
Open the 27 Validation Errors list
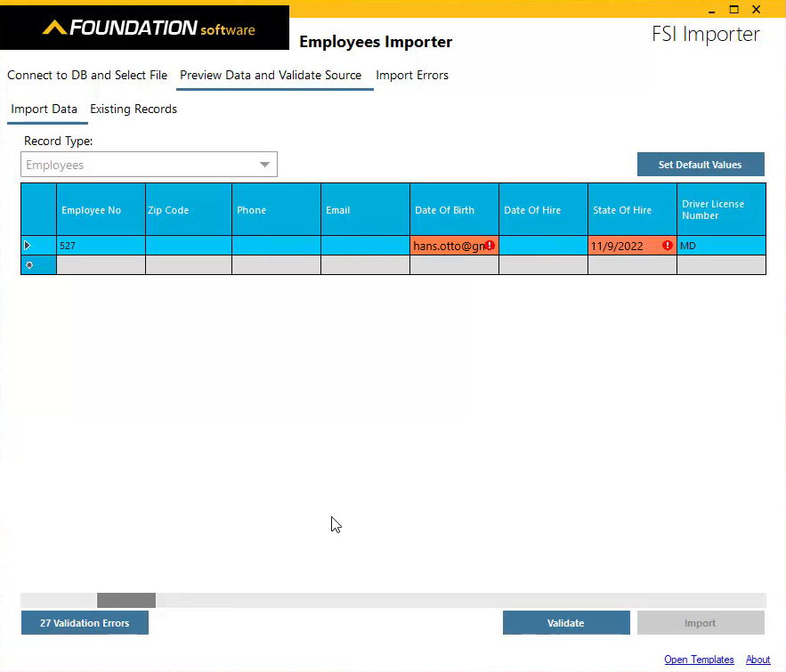click(x=85, y=623)
